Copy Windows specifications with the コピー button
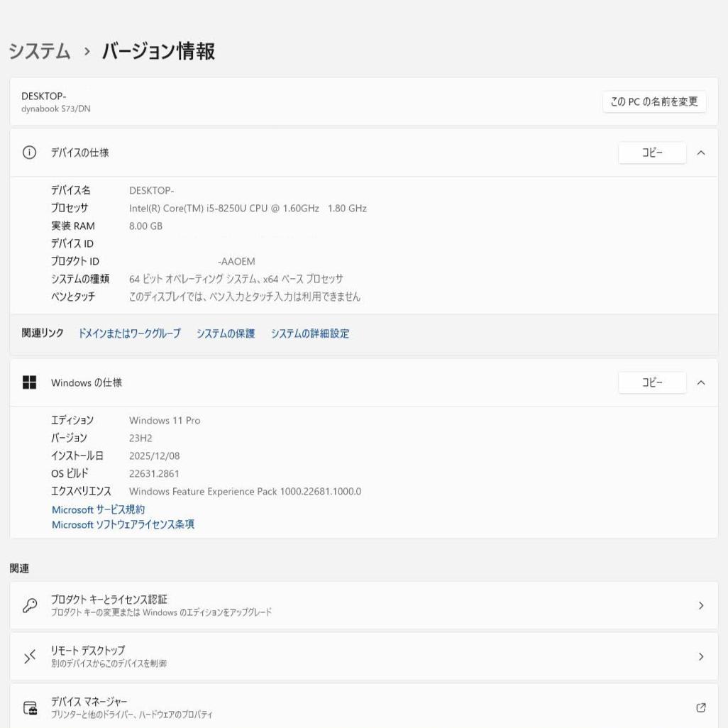728x728 pixels. (x=652, y=382)
